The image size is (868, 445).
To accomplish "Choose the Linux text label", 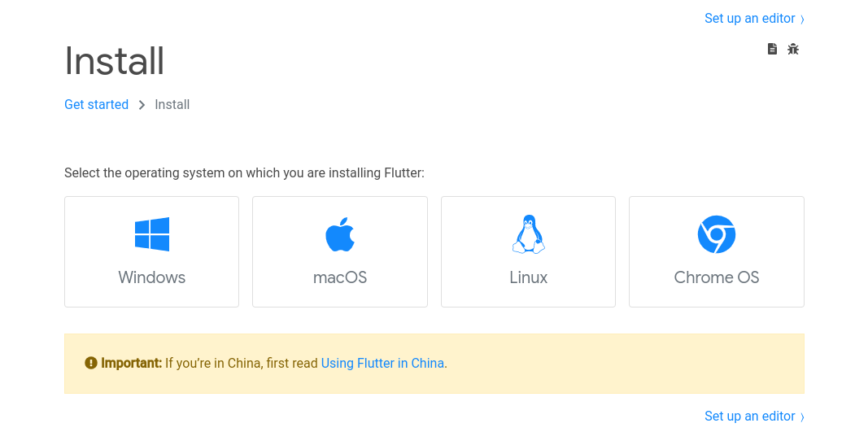I will [x=528, y=277].
